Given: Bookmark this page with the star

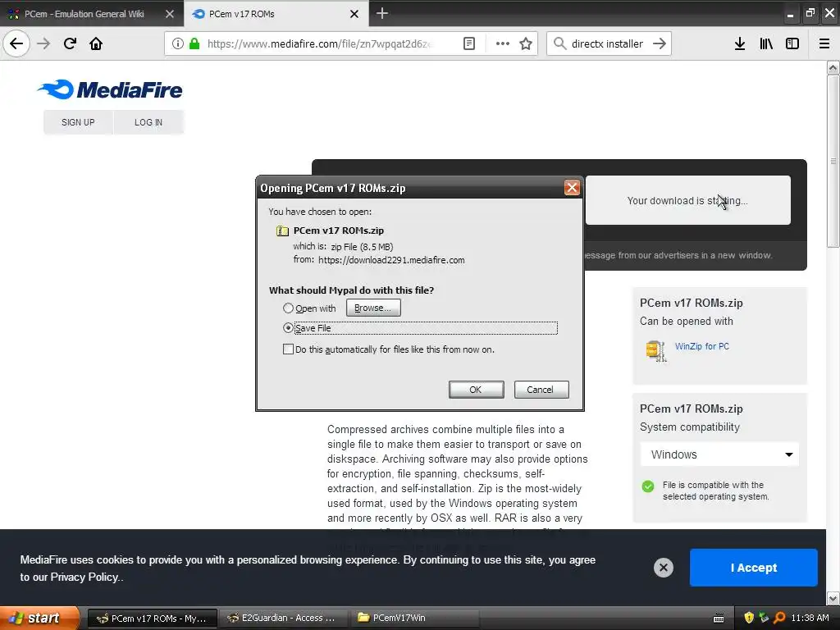Looking at the screenshot, I should [x=526, y=43].
